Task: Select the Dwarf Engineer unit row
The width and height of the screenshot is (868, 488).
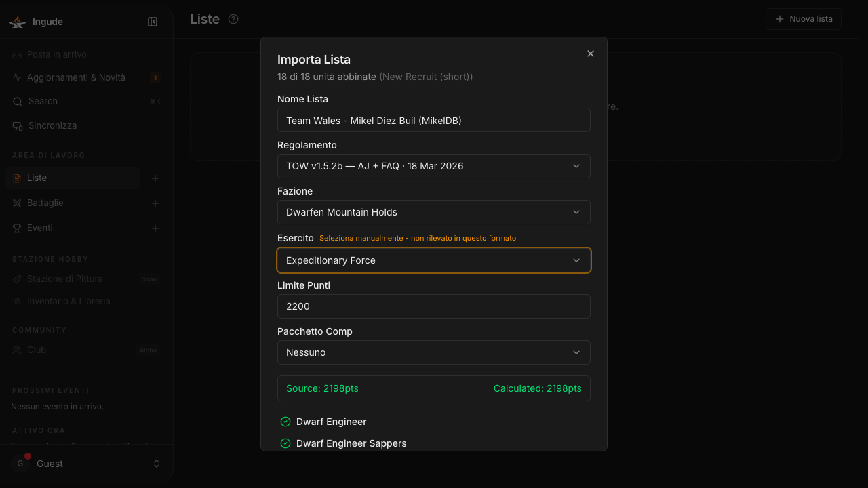Action: click(x=434, y=422)
